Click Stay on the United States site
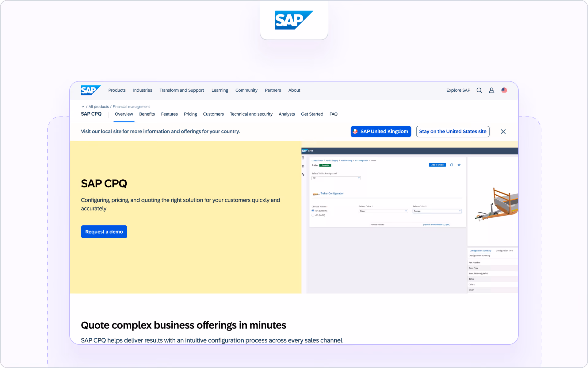The width and height of the screenshot is (588, 368). coord(453,132)
